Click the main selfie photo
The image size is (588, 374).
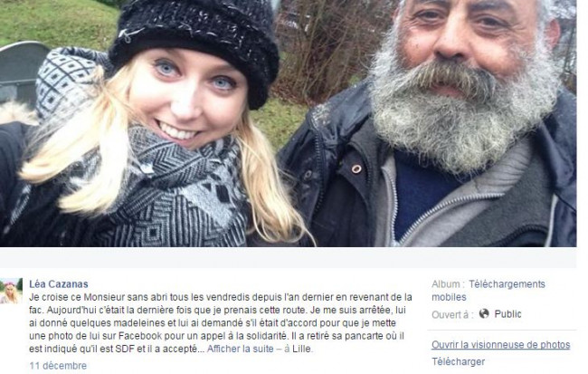click(288, 123)
